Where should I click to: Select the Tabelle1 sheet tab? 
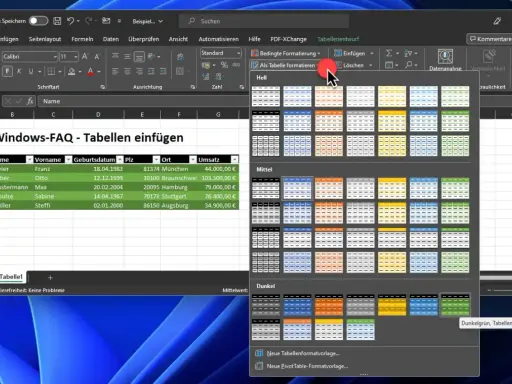12,277
